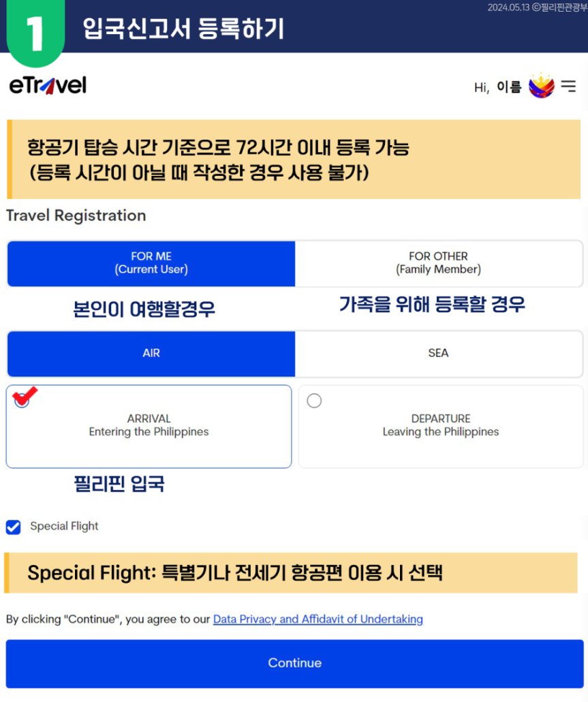588x702 pixels.
Task: Switch to FOR OTHER (Family Member) tab
Action: click(439, 263)
